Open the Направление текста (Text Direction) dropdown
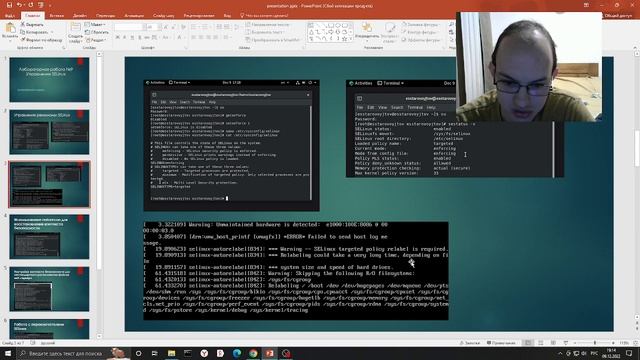The height and width of the screenshot is (360, 640). (x=268, y=24)
